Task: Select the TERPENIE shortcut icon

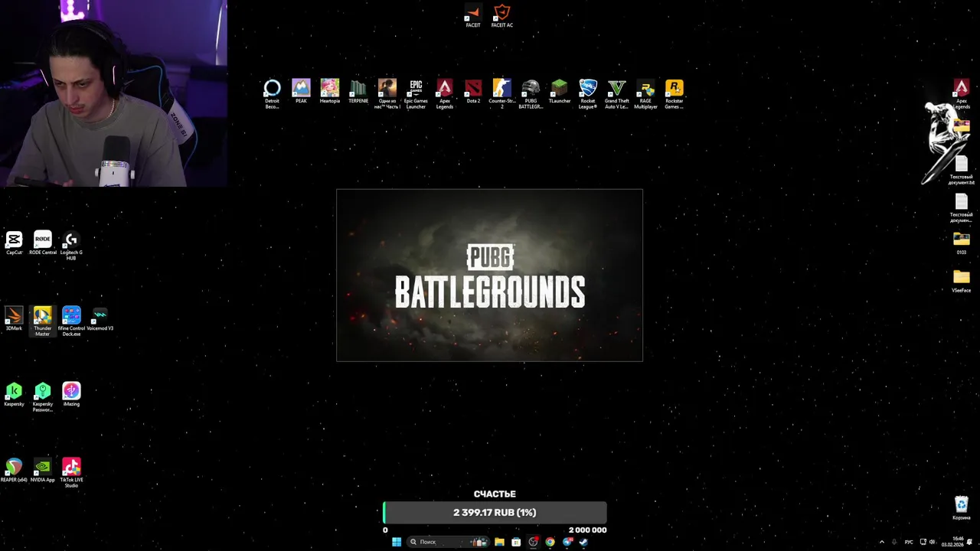Action: coord(358,92)
